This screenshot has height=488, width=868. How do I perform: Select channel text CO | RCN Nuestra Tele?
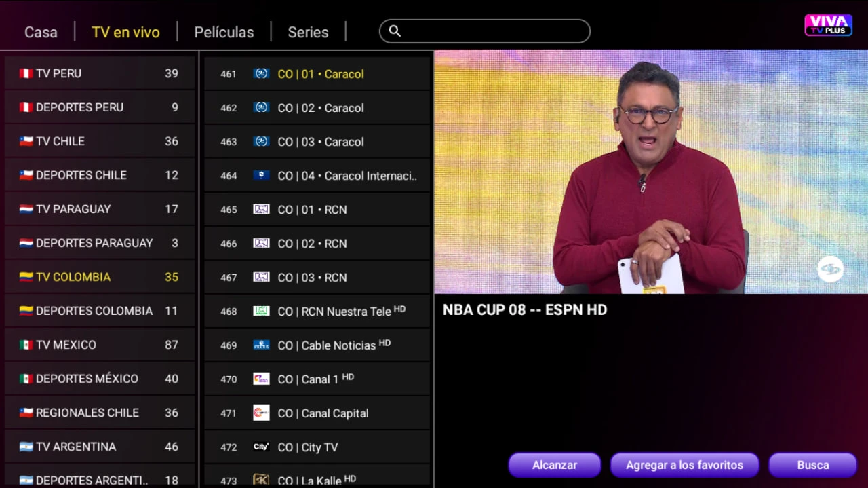coord(334,312)
